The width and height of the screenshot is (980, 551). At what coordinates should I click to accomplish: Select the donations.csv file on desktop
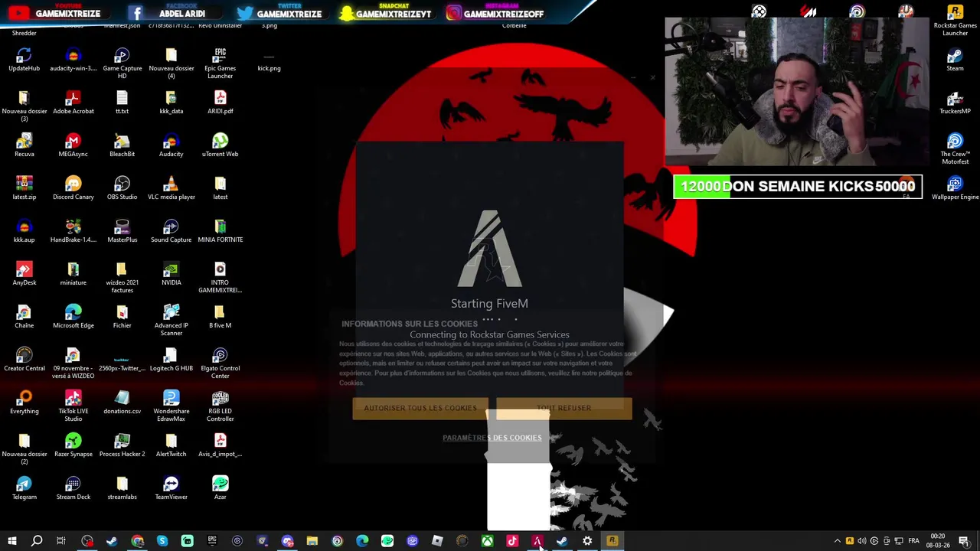pos(122,403)
